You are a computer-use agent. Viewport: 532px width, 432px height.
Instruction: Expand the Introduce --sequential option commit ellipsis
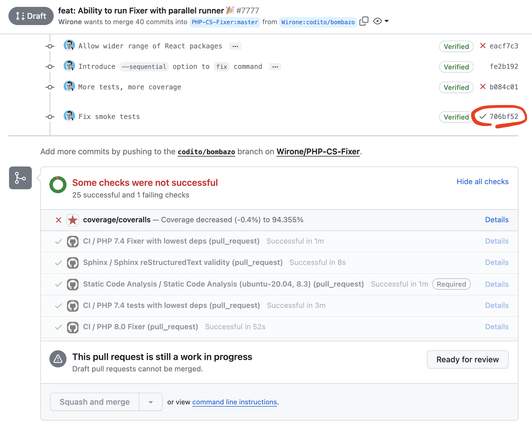275,67
